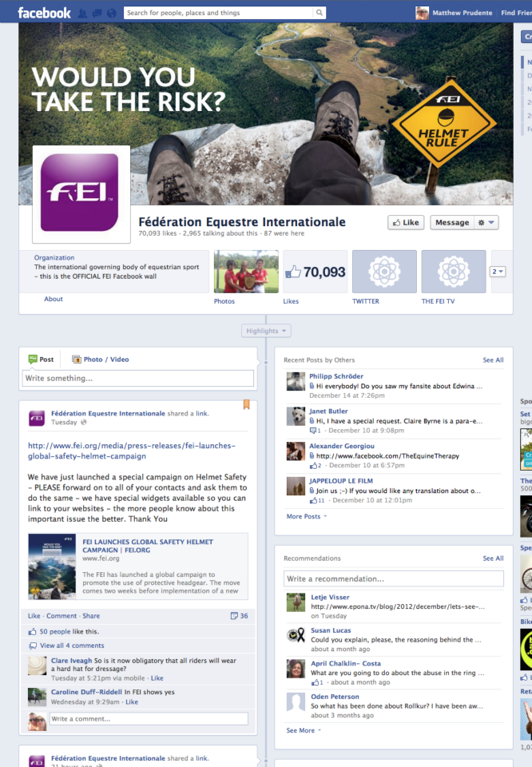Click the 36 shares icon on post

point(239,616)
